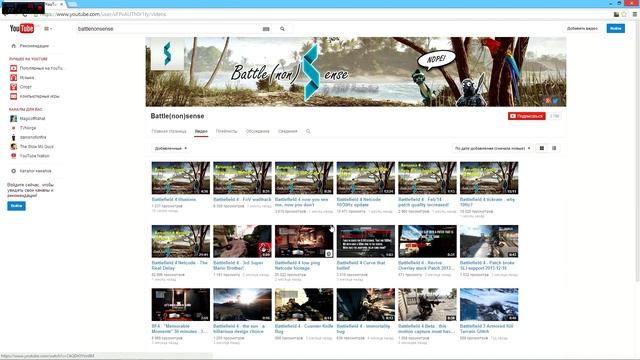
Task: Switch to grid view layout
Action: pos(542,148)
